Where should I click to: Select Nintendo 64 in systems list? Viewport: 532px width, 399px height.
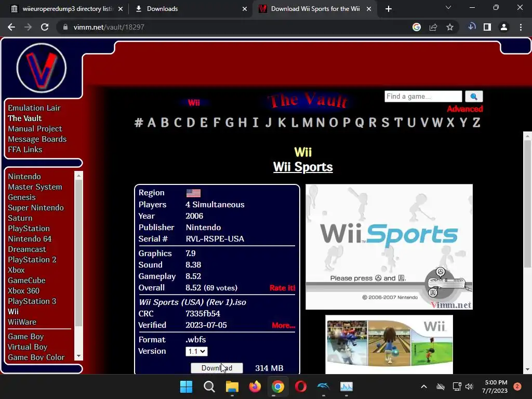(x=30, y=239)
